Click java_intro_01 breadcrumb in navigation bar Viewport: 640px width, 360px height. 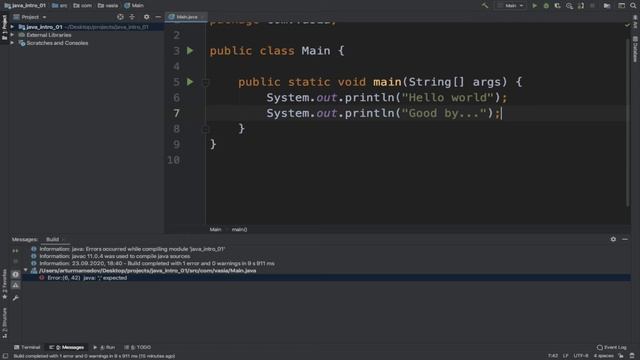25,6
